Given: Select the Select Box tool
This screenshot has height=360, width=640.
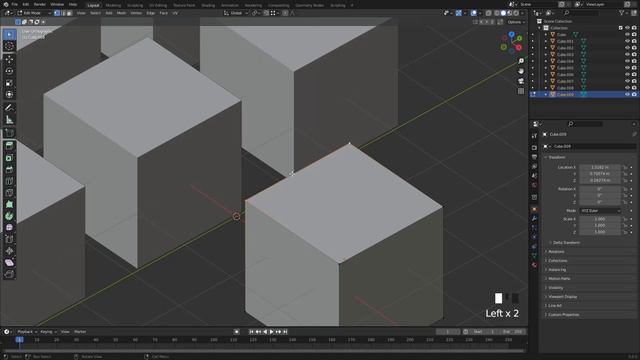Looking at the screenshot, I should pyautogui.click(x=9, y=34).
